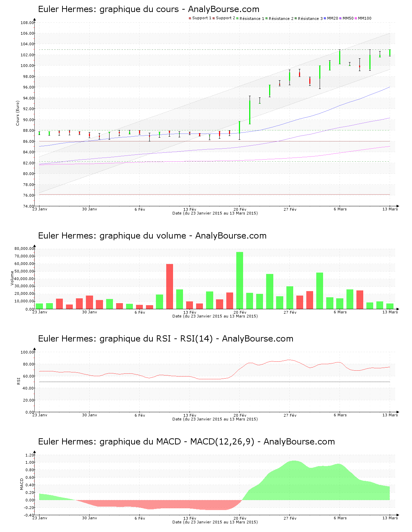The height and width of the screenshot is (532, 412).
Task: Click the 100.00 RSI axis tick
Action: [27, 352]
